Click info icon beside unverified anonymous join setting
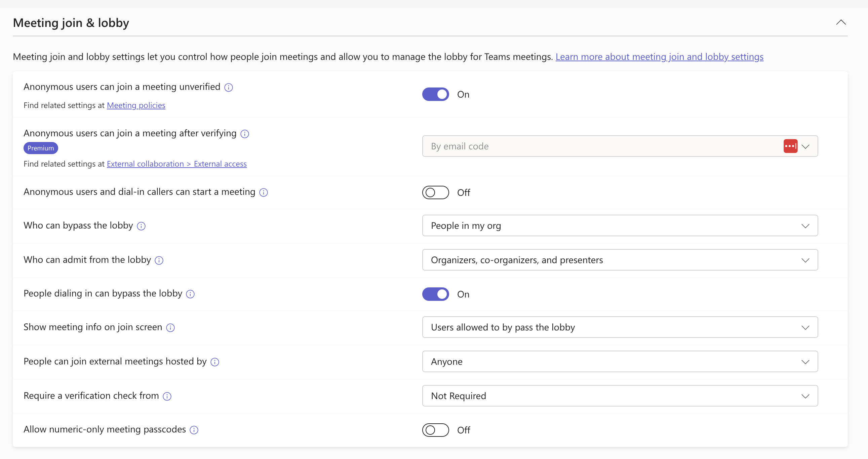Image resolution: width=868 pixels, height=459 pixels. [229, 87]
